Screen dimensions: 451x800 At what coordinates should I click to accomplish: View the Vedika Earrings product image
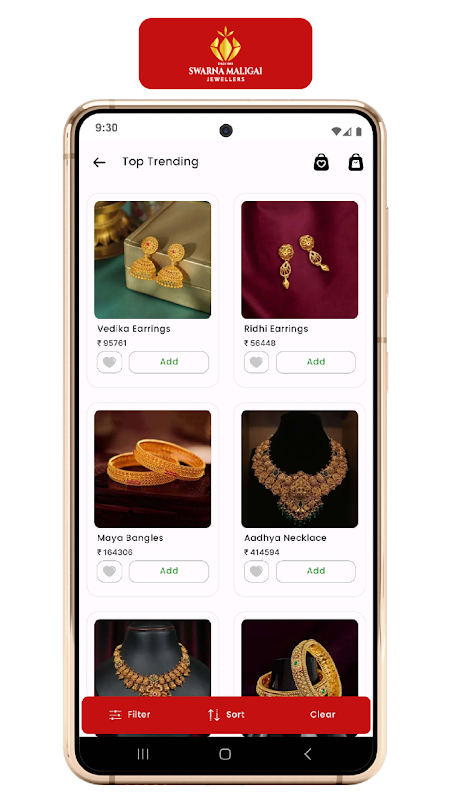point(153,260)
